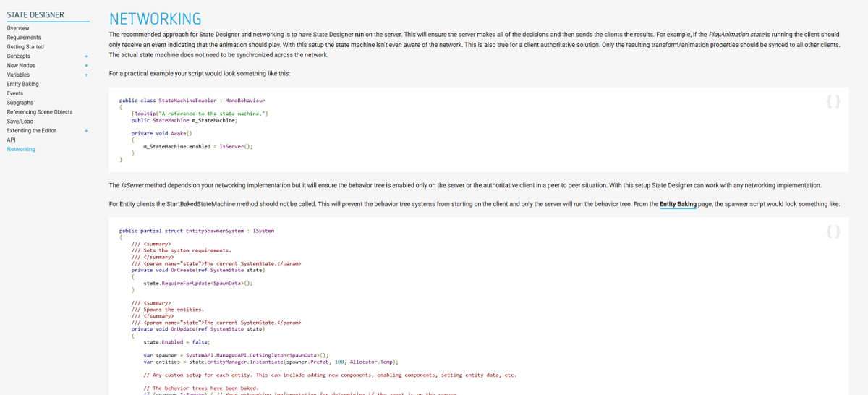Image resolution: width=868 pixels, height=395 pixels.
Task: Click the Tooltip attribute code line
Action: 200,114
